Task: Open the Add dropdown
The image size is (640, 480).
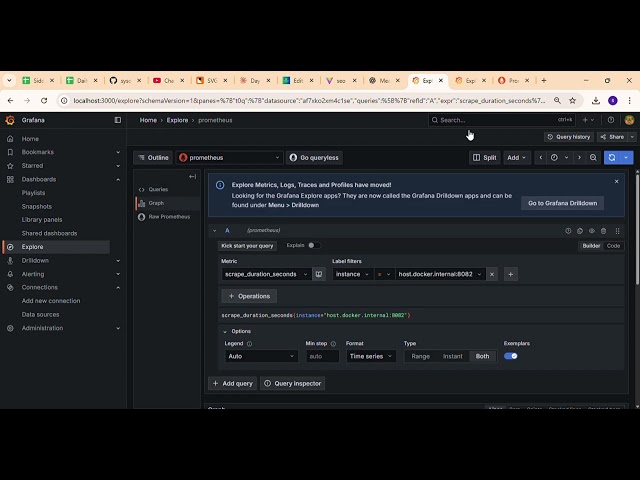Action: (x=516, y=158)
